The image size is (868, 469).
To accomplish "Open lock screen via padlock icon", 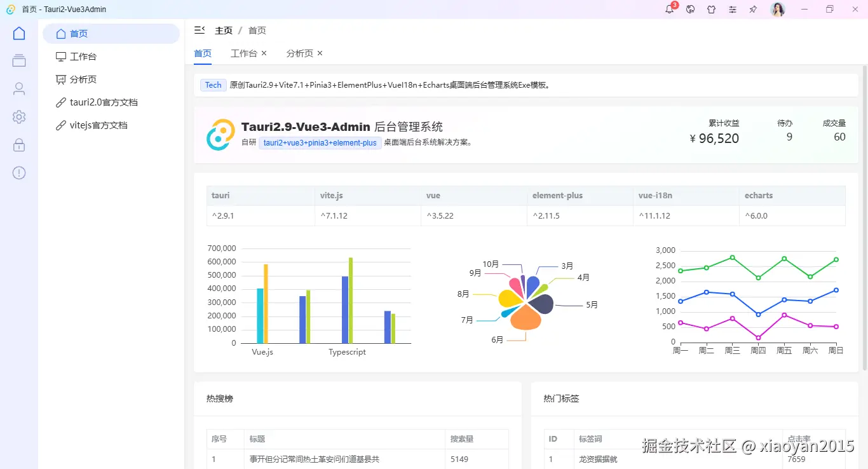I will click(x=18, y=144).
